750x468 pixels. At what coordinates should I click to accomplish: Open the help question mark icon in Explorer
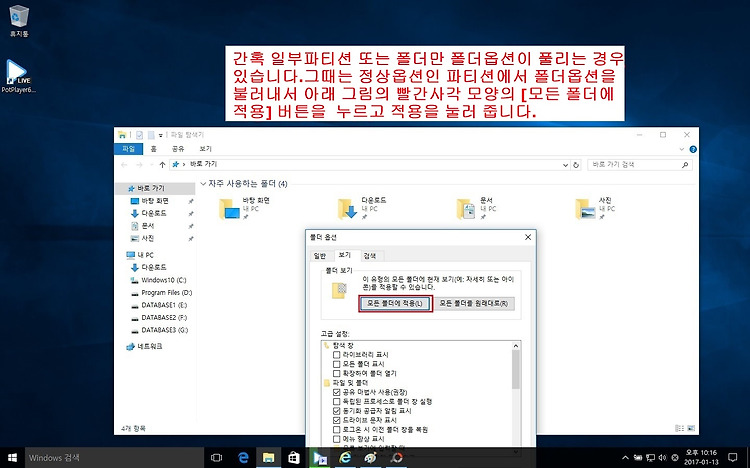tap(693, 149)
